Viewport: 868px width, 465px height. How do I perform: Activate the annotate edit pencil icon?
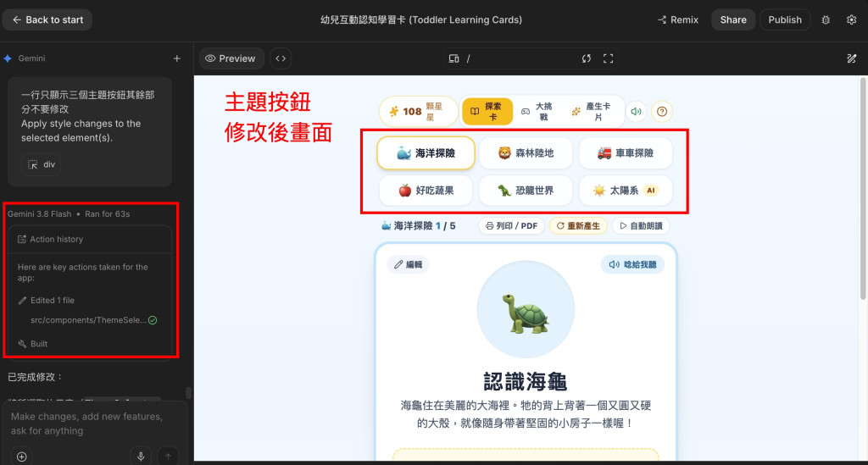(851, 58)
